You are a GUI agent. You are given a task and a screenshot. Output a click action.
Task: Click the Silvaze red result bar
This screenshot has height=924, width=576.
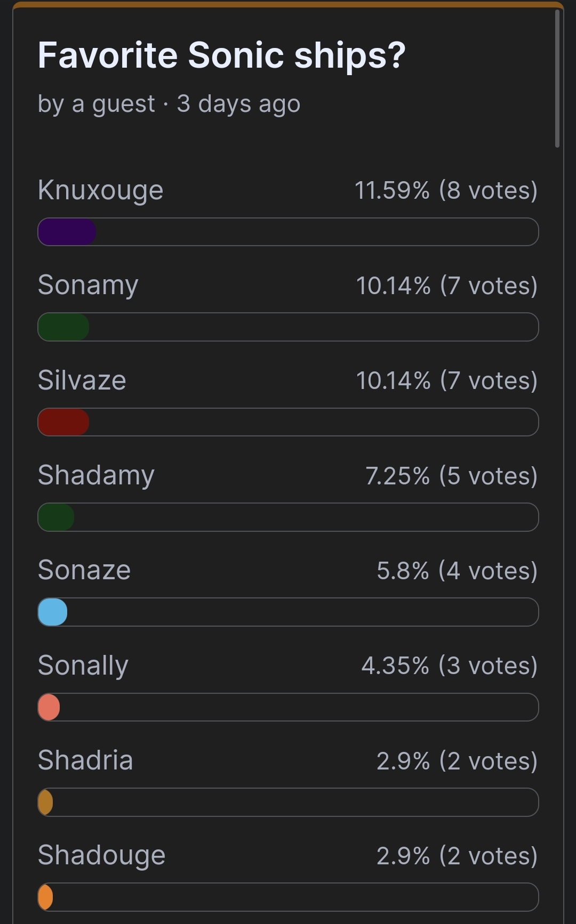[63, 422]
